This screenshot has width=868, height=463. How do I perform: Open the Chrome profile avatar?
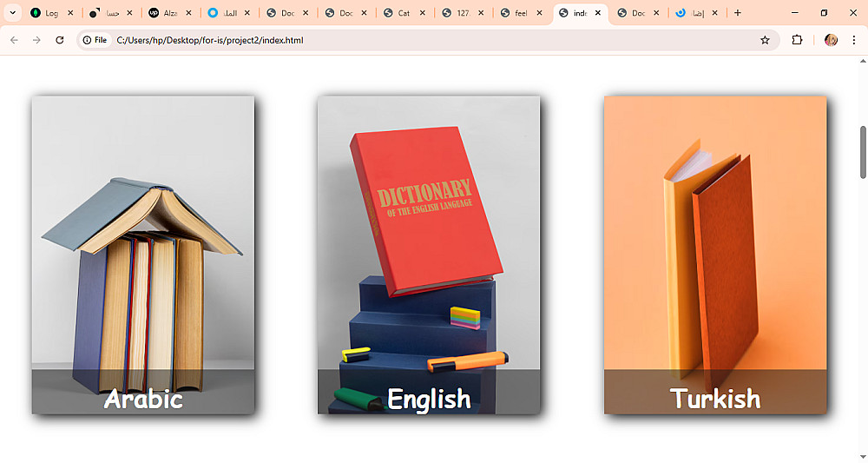tap(831, 40)
